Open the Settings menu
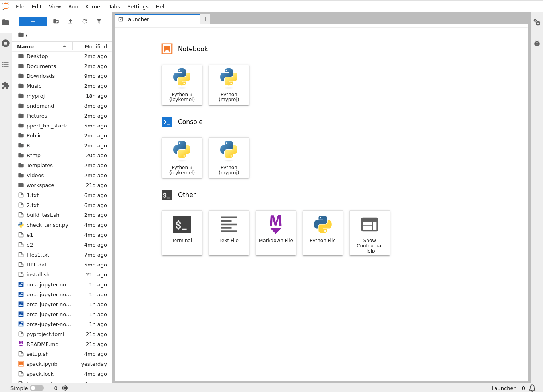 [x=138, y=6]
